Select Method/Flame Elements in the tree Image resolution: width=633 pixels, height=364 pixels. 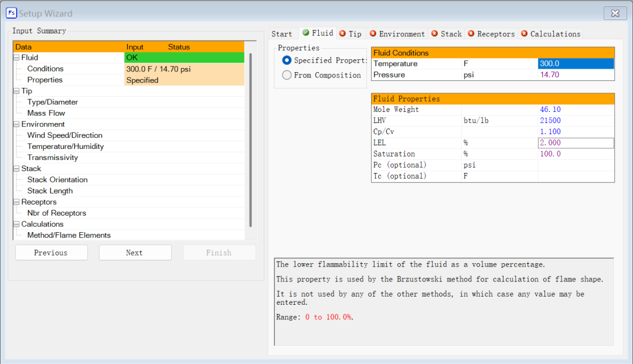[69, 235]
